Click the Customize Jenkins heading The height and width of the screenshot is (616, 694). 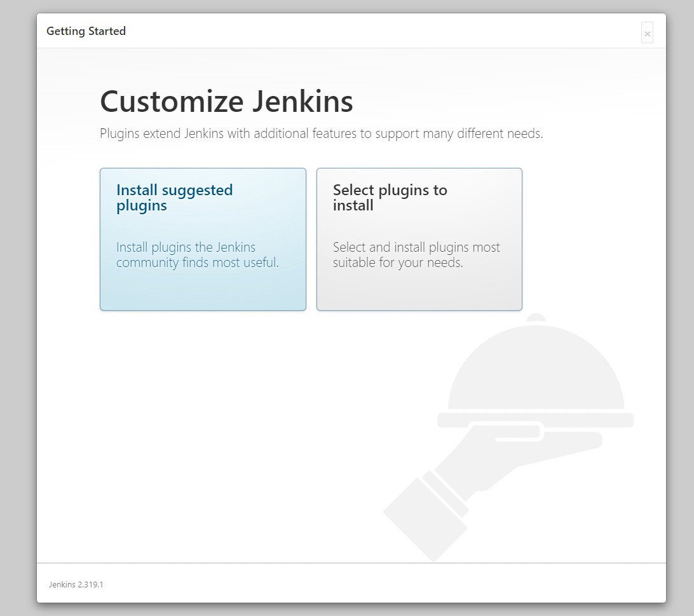(226, 102)
